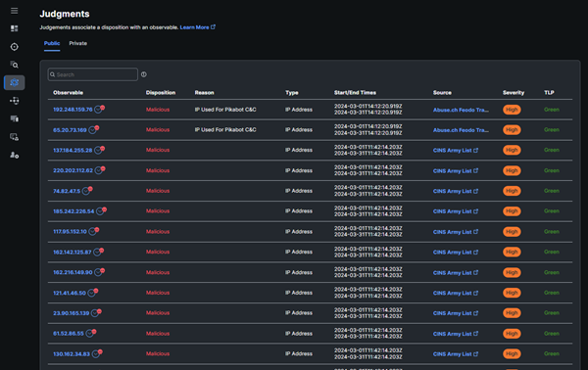The height and width of the screenshot is (370, 588).
Task: Click the verdict icon beside 162.216.149.90
Action: tap(99, 272)
